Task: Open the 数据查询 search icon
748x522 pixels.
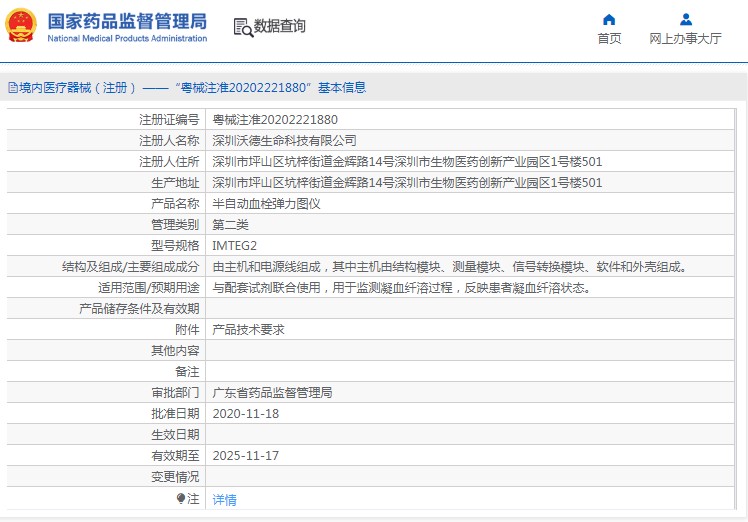Action: (x=243, y=27)
